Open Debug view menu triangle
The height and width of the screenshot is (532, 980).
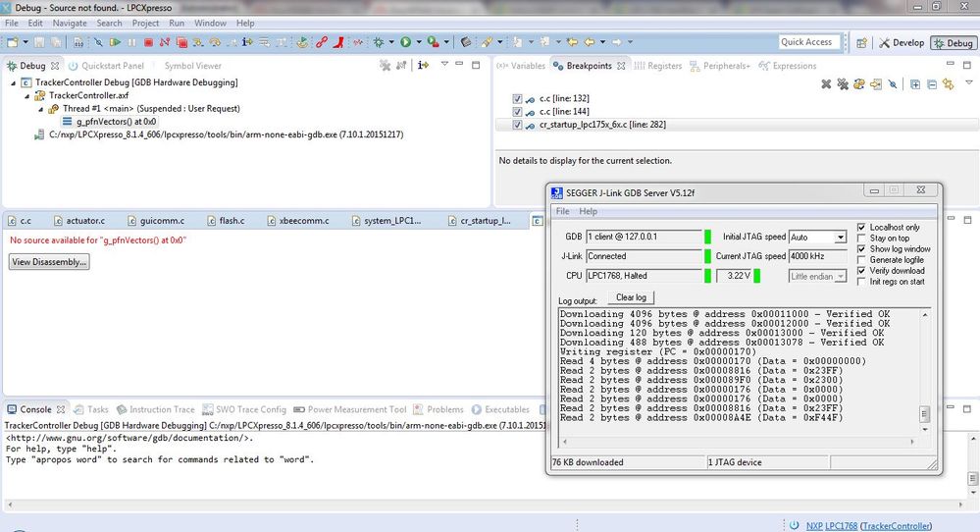[x=444, y=65]
